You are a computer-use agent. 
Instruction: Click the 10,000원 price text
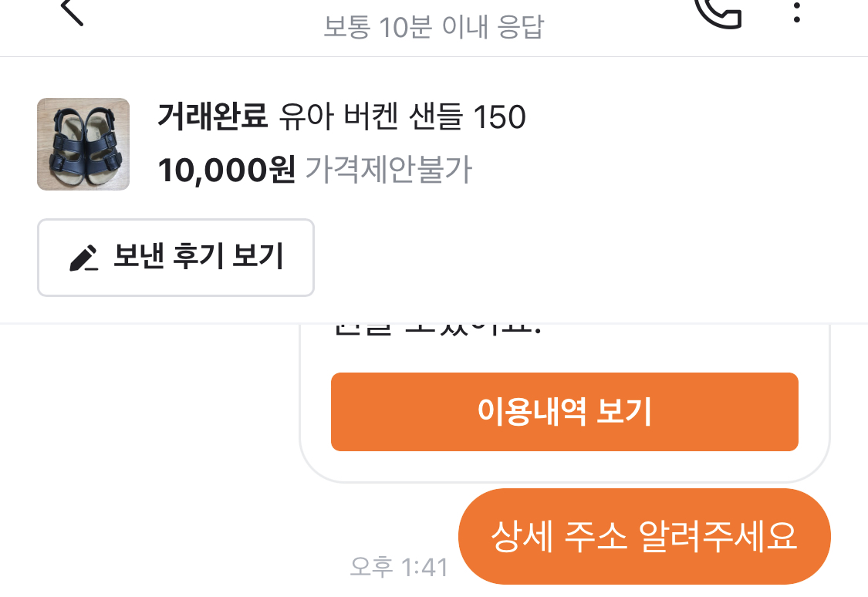pyautogui.click(x=226, y=170)
